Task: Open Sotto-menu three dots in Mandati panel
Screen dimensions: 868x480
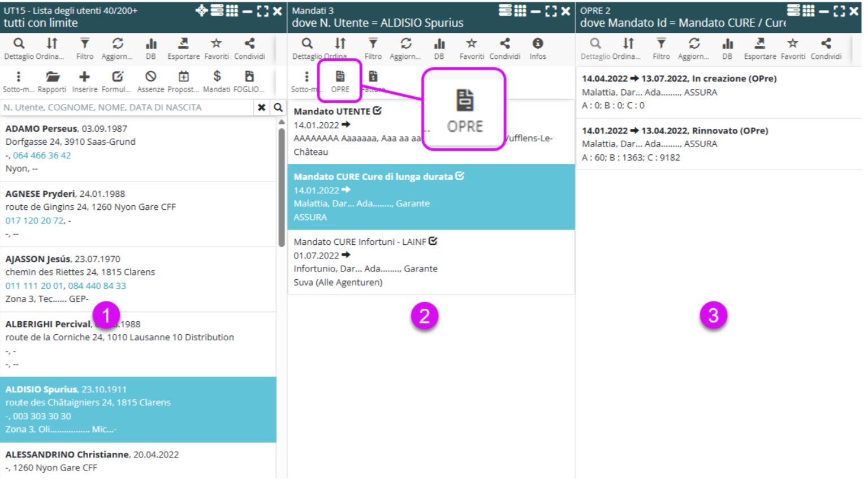Action: point(306,80)
